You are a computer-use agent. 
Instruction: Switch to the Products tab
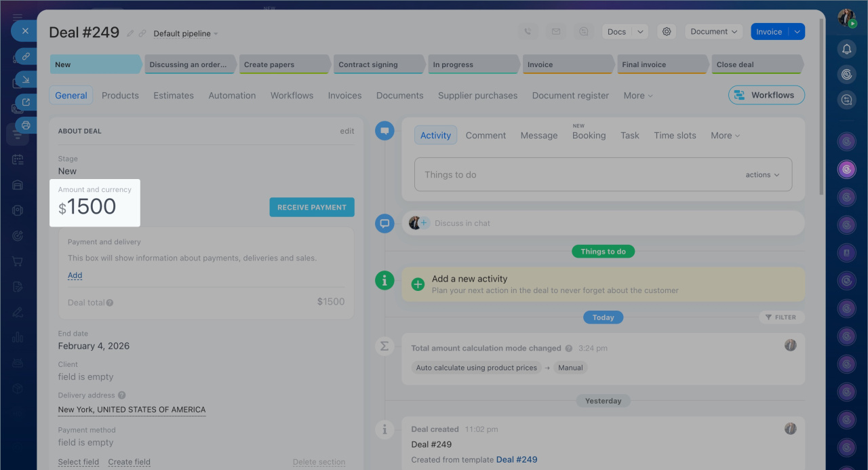120,96
